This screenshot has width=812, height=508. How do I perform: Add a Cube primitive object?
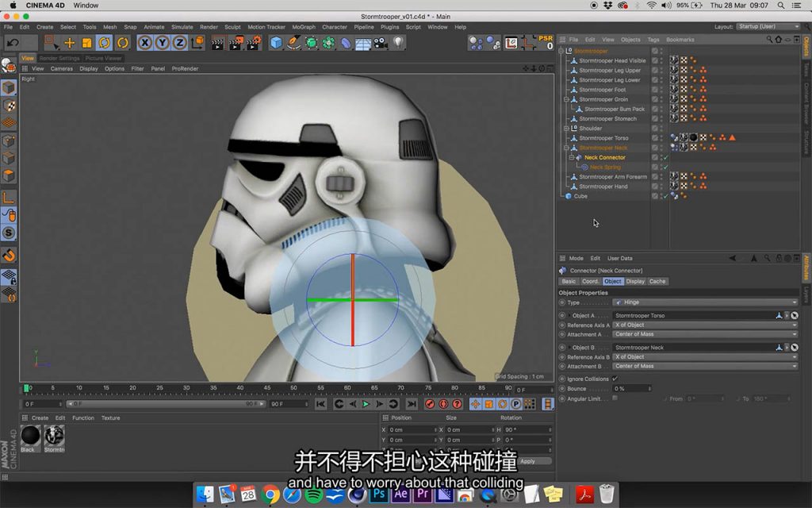[x=276, y=43]
